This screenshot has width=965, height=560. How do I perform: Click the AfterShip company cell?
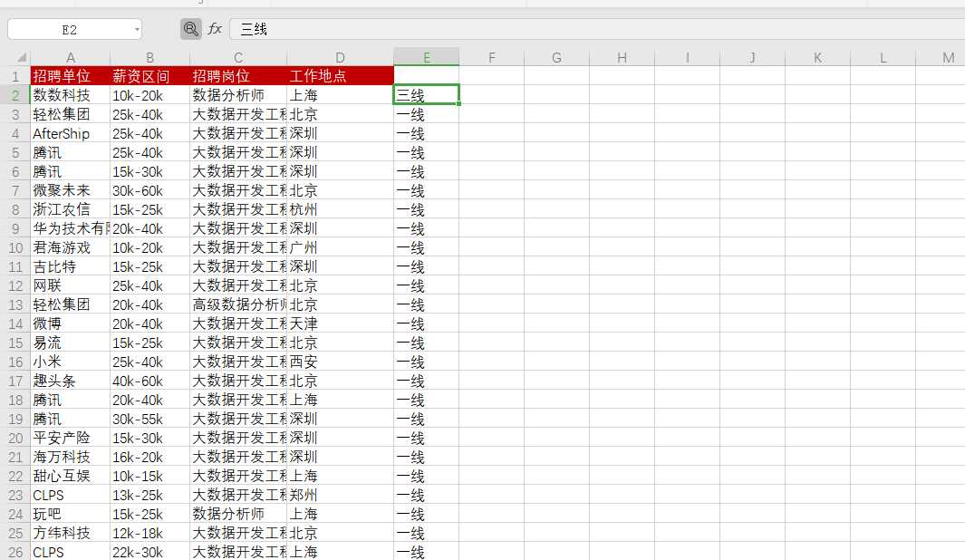(x=71, y=133)
